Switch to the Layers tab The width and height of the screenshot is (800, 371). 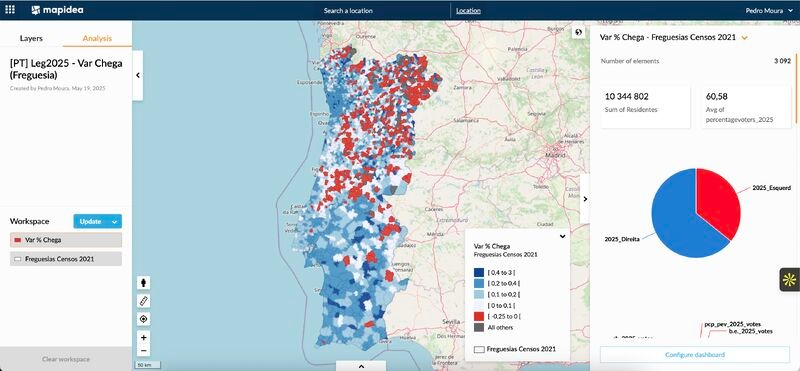(31, 38)
